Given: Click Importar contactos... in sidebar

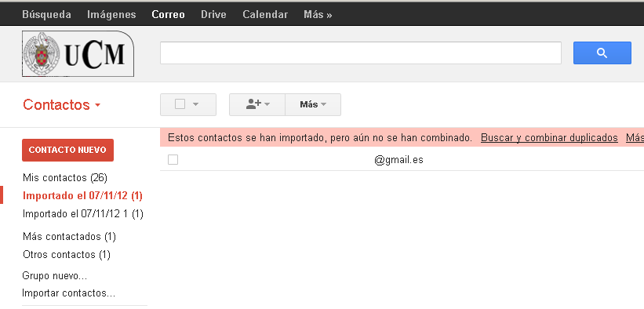Looking at the screenshot, I should point(69,293).
